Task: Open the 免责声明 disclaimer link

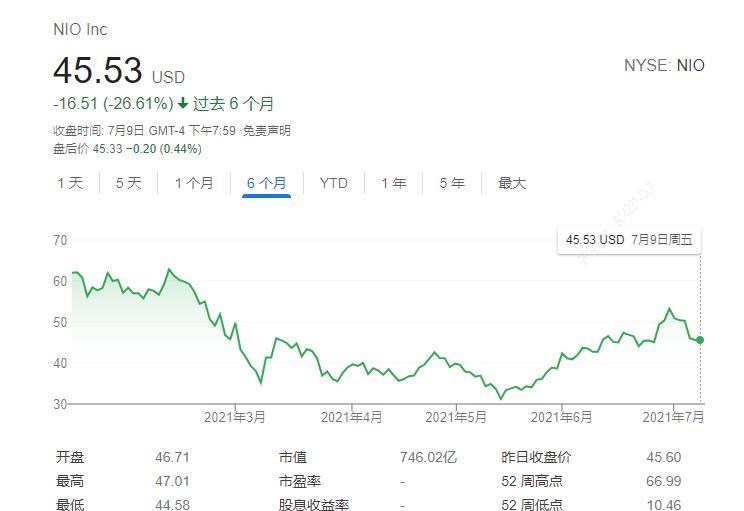Action: (267, 130)
